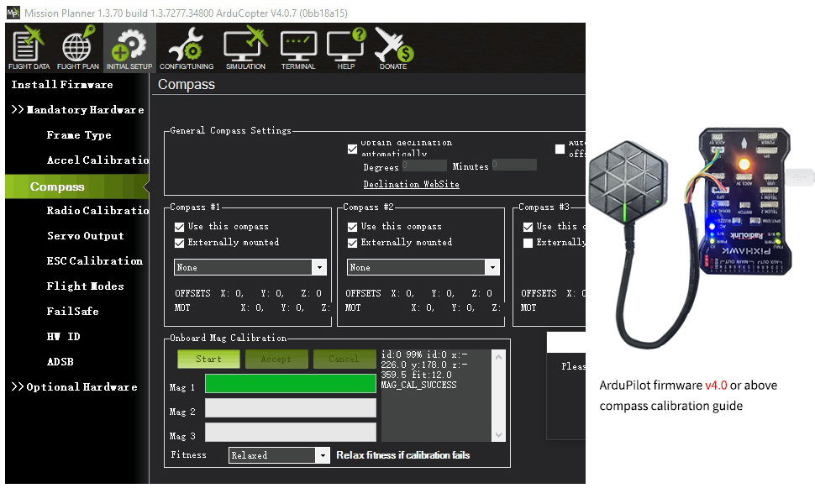Click the Mag 2 progress bar
Viewport: 815px width, 504px height.
click(291, 408)
